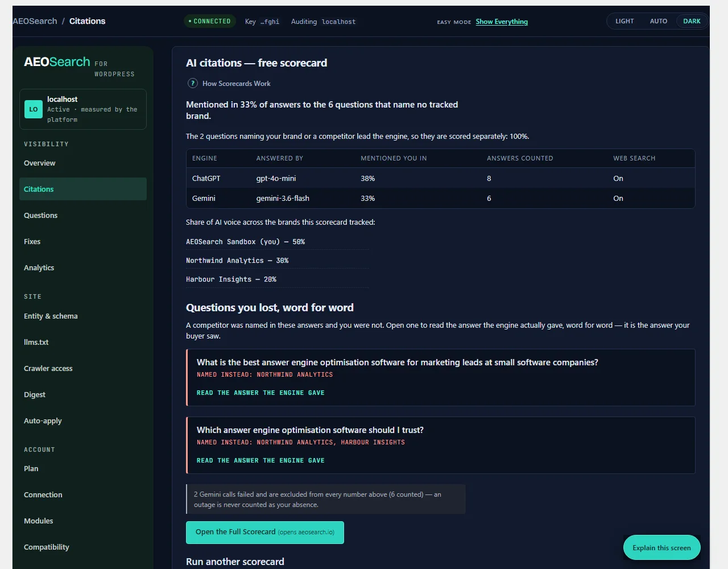Click the question mark help icon

point(193,83)
